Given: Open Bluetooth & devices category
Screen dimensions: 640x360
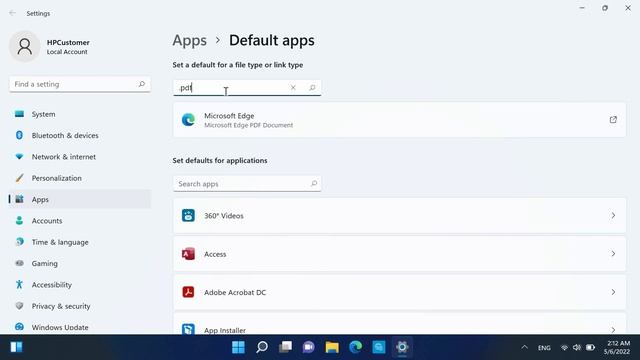Looking at the screenshot, I should point(80,136).
